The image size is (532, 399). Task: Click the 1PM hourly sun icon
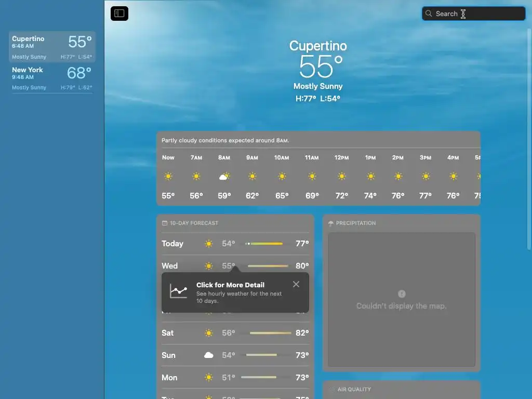(x=370, y=176)
